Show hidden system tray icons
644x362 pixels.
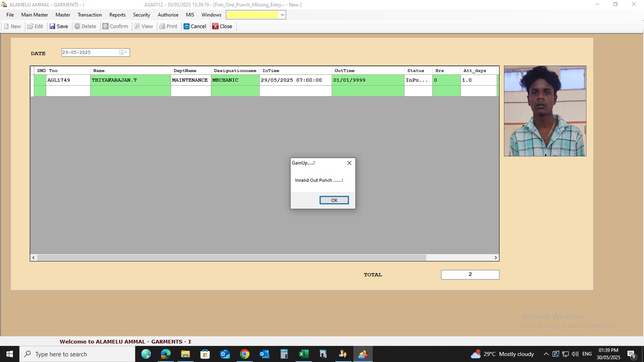546,354
